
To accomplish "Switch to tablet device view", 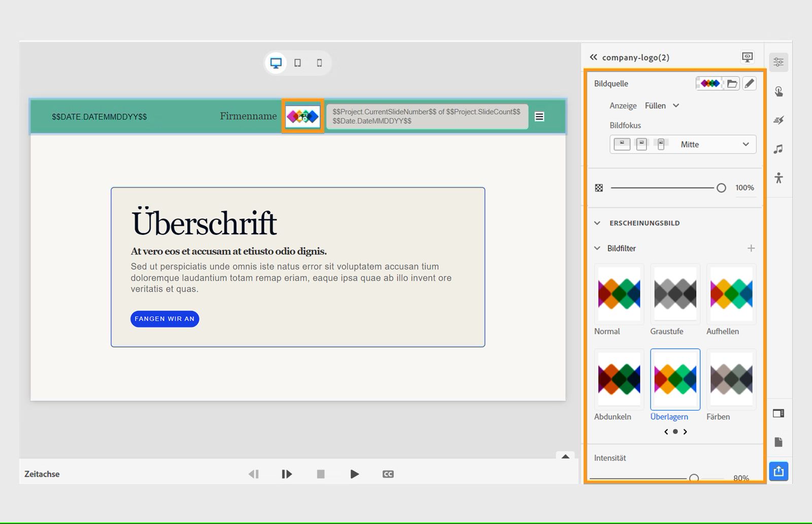I will coord(298,63).
